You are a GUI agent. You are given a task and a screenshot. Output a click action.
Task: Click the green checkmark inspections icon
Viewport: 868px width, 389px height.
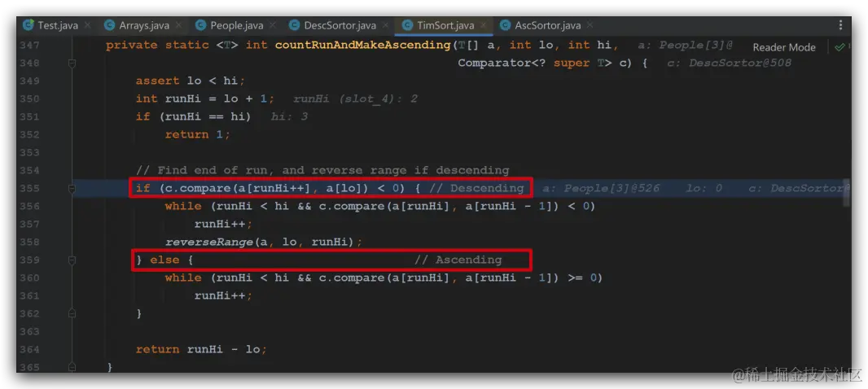840,47
